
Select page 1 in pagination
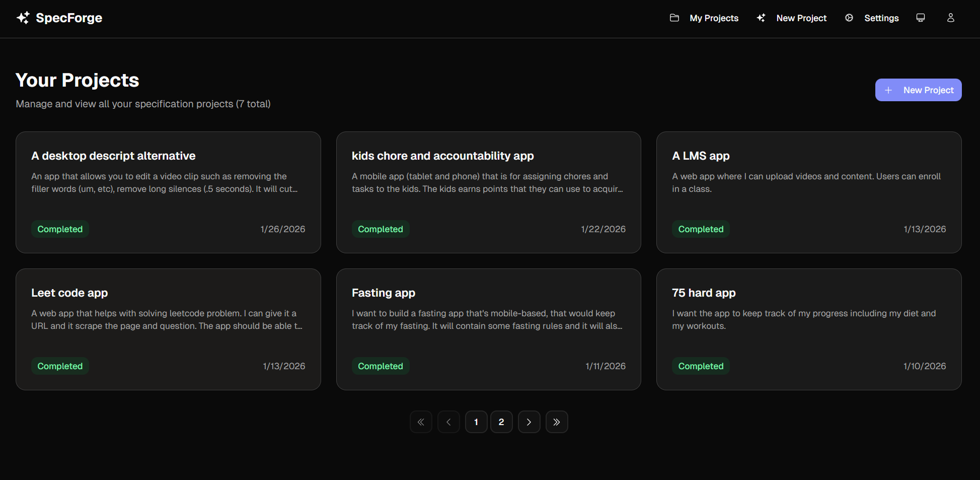(x=476, y=422)
